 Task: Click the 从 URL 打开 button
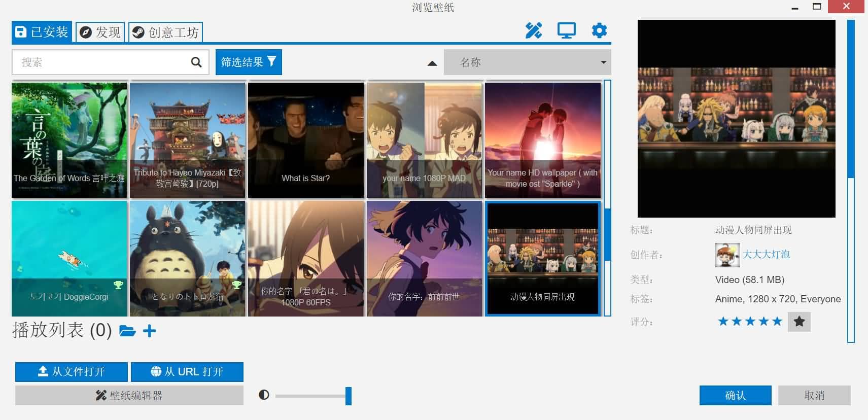187,372
